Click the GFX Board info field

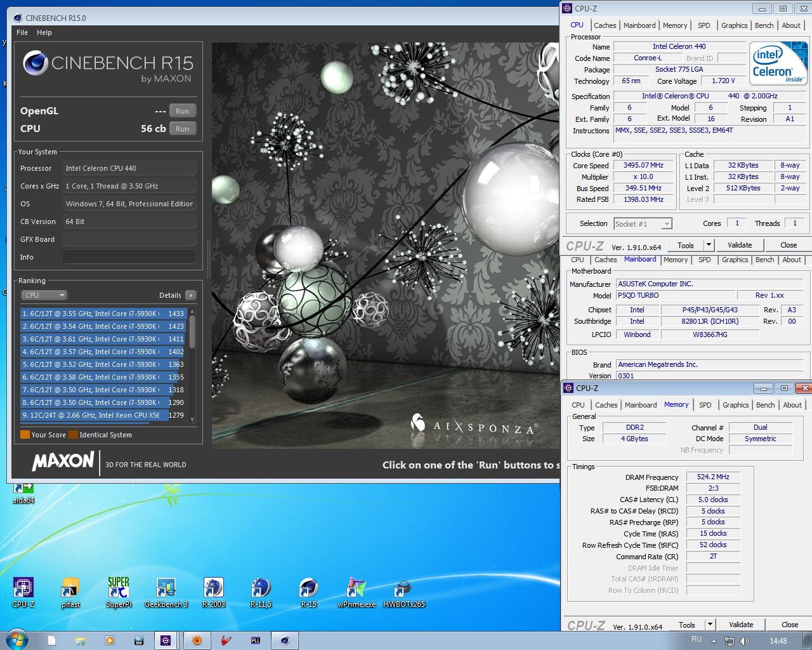[x=129, y=239]
